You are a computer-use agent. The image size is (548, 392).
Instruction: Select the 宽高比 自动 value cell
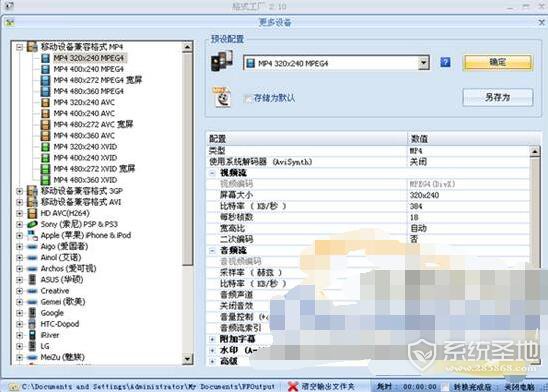468,228
